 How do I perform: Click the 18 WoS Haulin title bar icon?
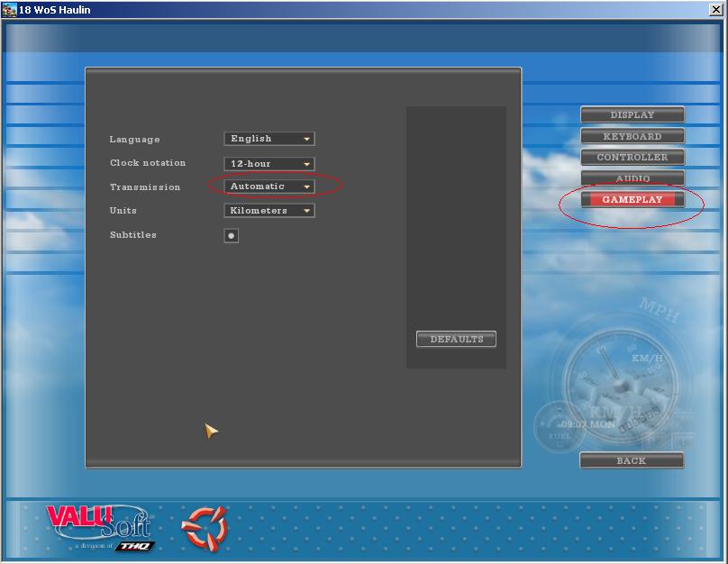[x=9, y=10]
